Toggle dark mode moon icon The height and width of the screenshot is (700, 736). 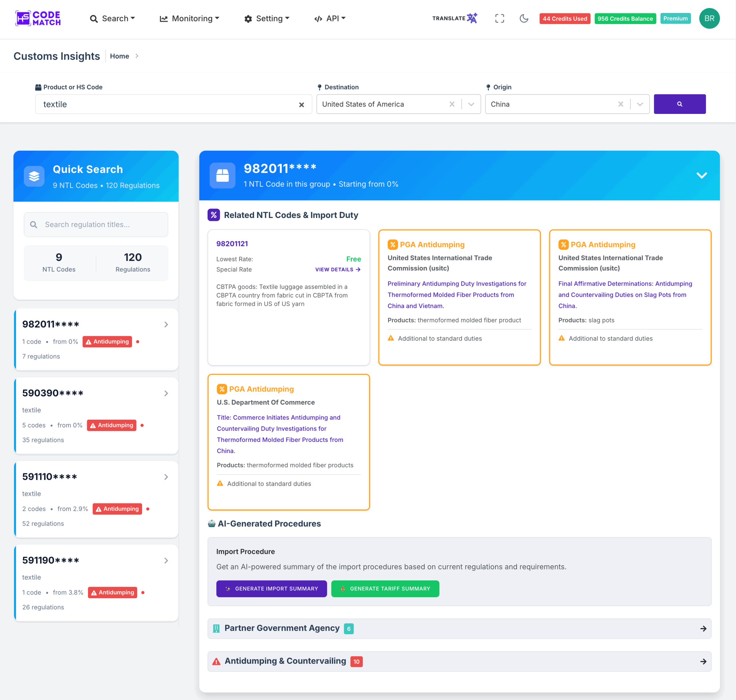[524, 18]
